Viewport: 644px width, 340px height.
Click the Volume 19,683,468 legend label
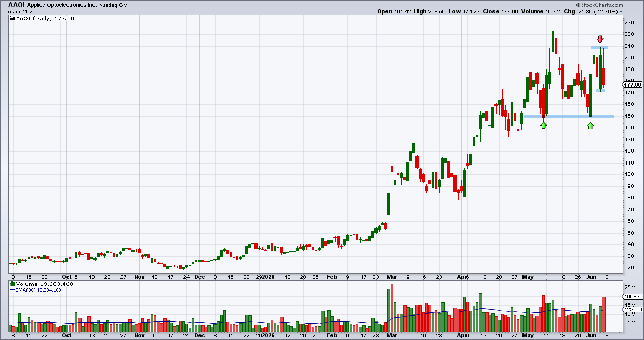(x=45, y=284)
